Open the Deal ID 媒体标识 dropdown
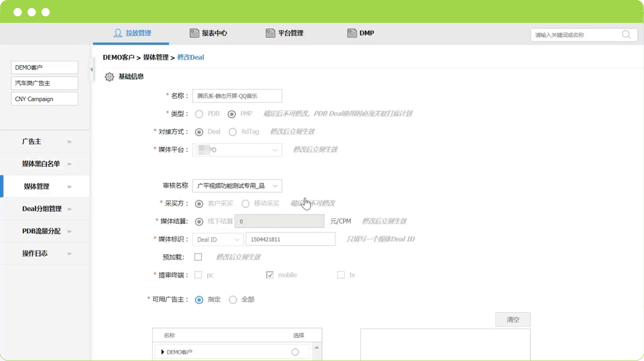This screenshot has width=644, height=361. [218, 239]
